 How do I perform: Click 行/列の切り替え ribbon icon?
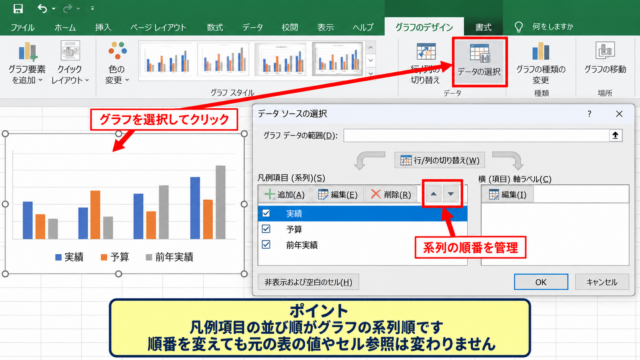425,63
